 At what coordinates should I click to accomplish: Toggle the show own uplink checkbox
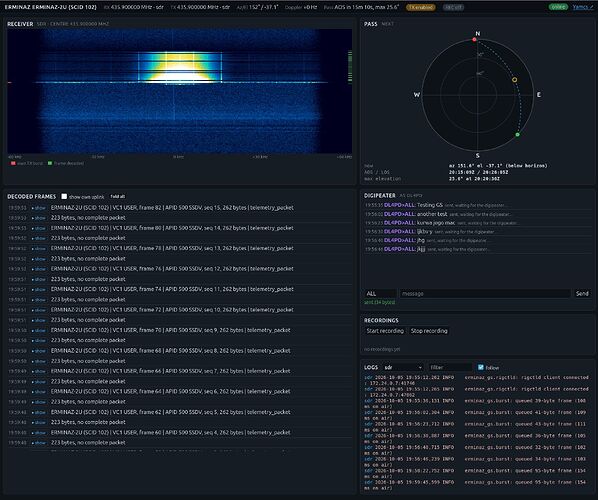click(64, 196)
